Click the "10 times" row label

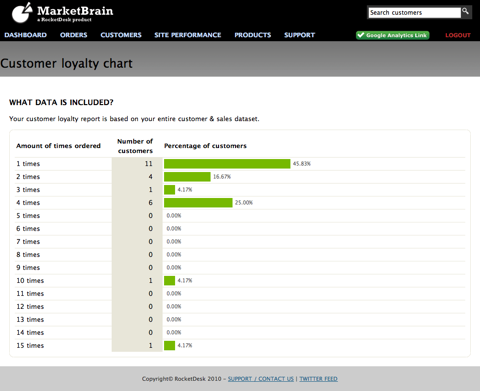(x=30, y=281)
